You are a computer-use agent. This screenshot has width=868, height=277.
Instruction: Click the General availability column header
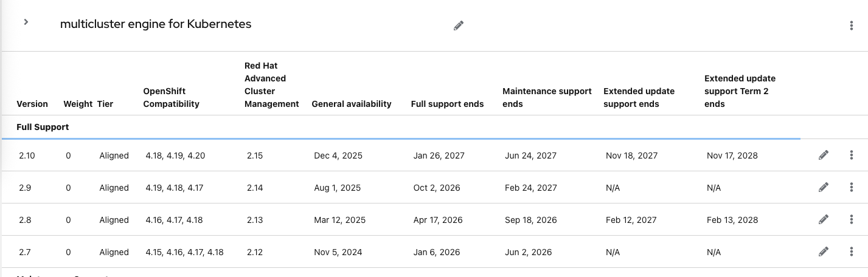coord(351,104)
